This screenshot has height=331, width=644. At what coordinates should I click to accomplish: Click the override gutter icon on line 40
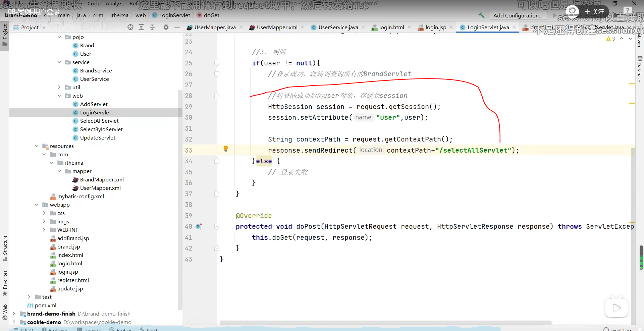tap(199, 226)
